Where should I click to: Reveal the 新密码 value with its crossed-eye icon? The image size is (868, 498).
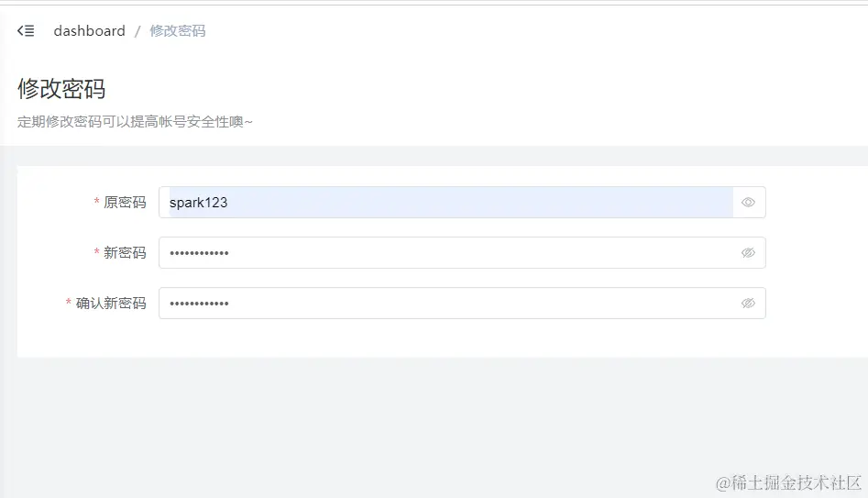pos(748,252)
